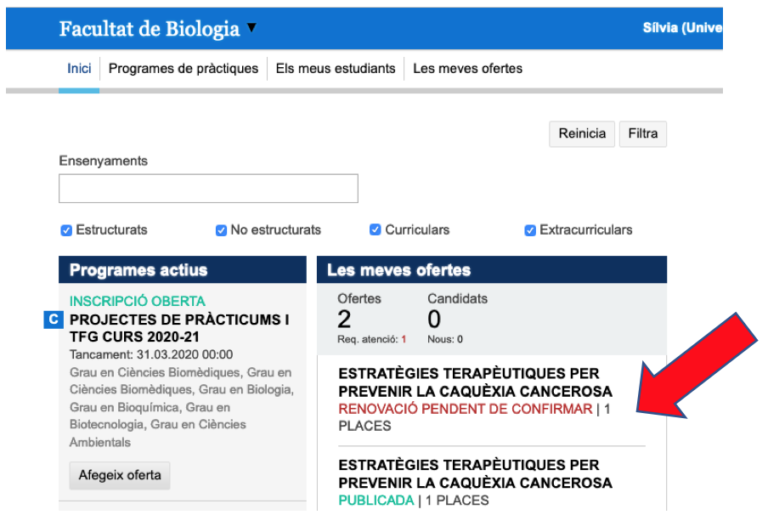The height and width of the screenshot is (532, 768).
Task: Open the Facultat de Biologia dropdown arrow
Action: click(251, 29)
